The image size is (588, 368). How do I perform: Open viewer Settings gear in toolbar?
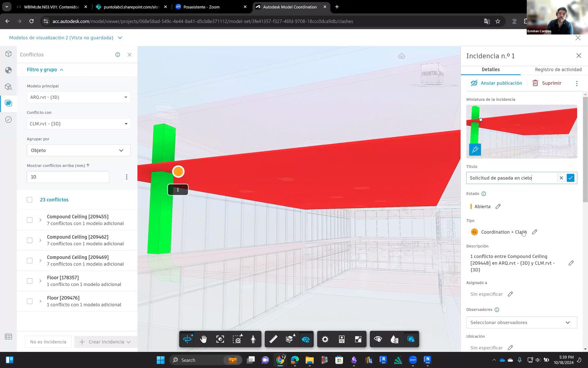coord(325,339)
